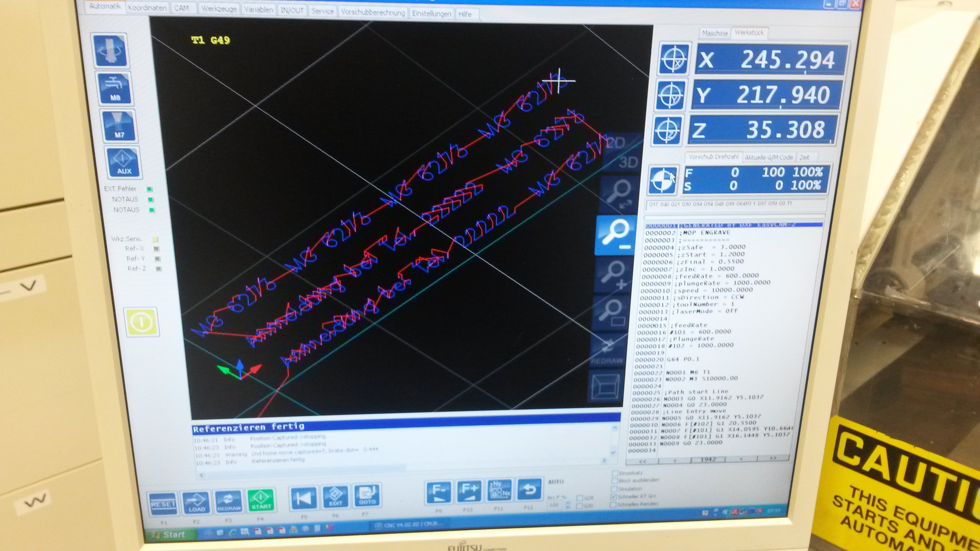Click the Nx Ny nesting F11 button
The height and width of the screenshot is (551, 980).
[x=499, y=490]
